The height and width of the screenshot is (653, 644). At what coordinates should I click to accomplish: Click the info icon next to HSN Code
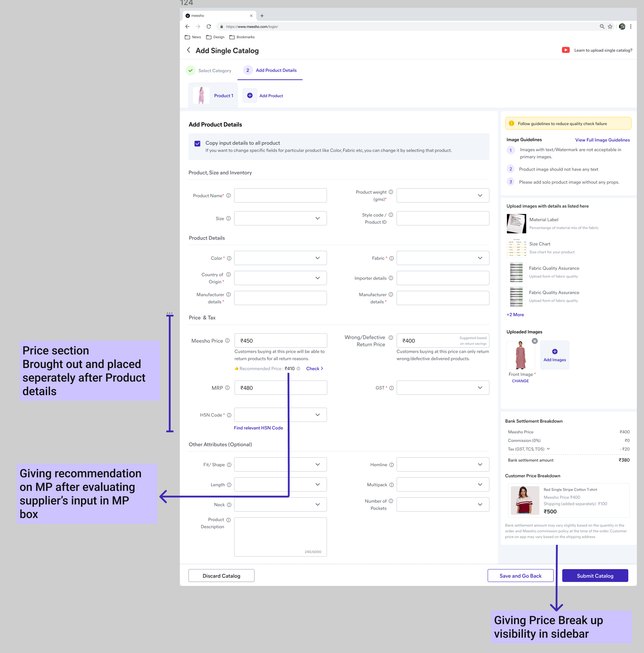tap(229, 415)
